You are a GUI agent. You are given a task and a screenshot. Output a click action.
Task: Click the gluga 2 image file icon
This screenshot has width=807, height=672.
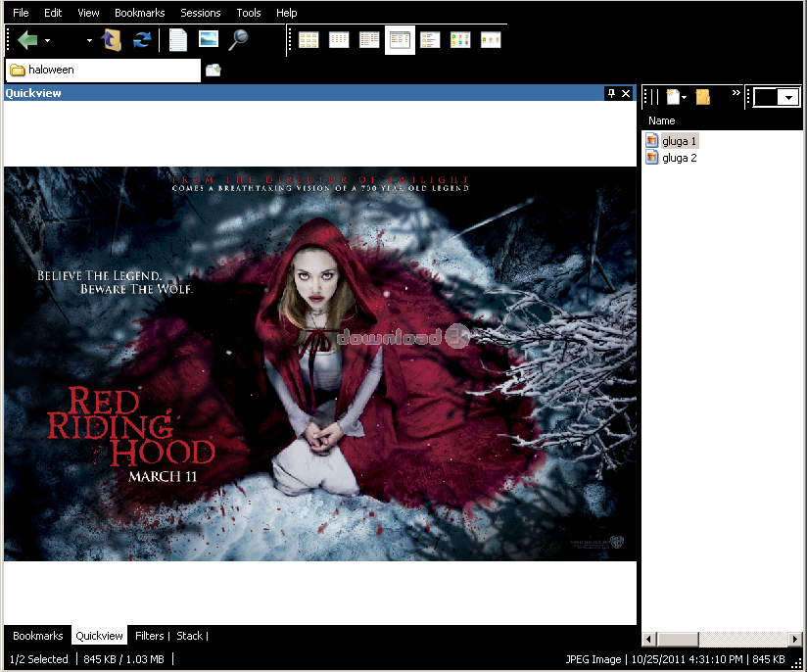[x=651, y=157]
